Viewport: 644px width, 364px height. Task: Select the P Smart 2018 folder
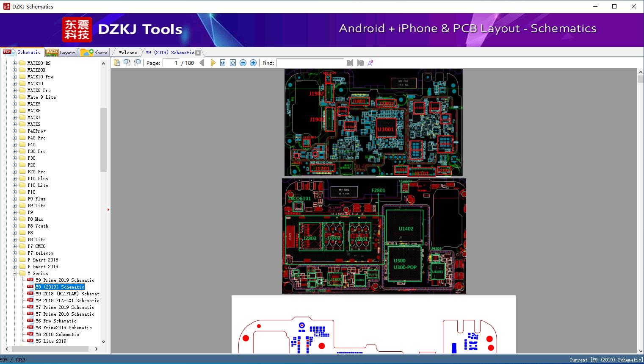(x=43, y=260)
